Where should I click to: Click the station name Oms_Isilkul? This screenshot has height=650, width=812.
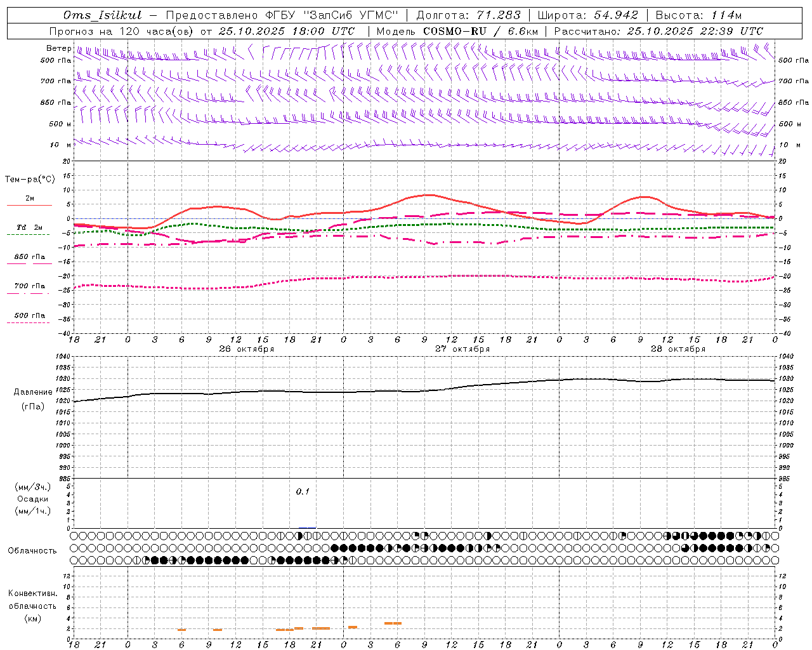coord(102,15)
